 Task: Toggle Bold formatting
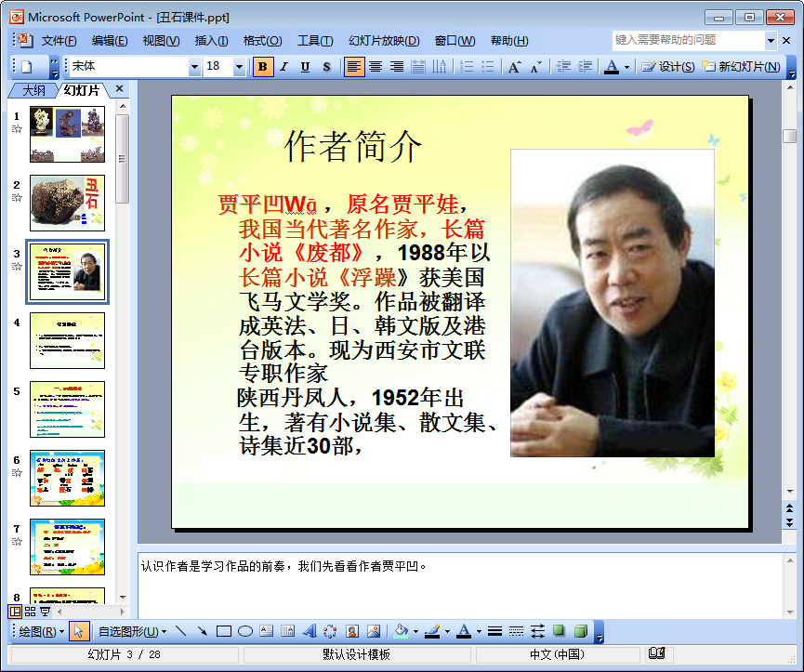pos(262,67)
